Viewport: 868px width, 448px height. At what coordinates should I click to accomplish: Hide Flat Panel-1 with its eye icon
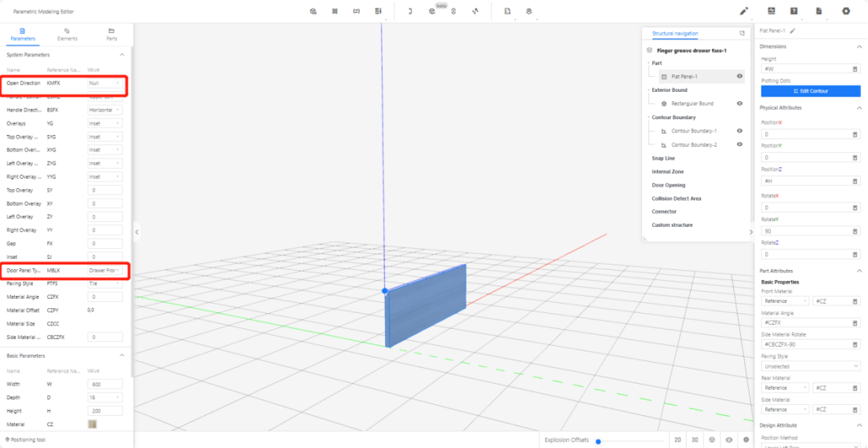click(x=739, y=76)
